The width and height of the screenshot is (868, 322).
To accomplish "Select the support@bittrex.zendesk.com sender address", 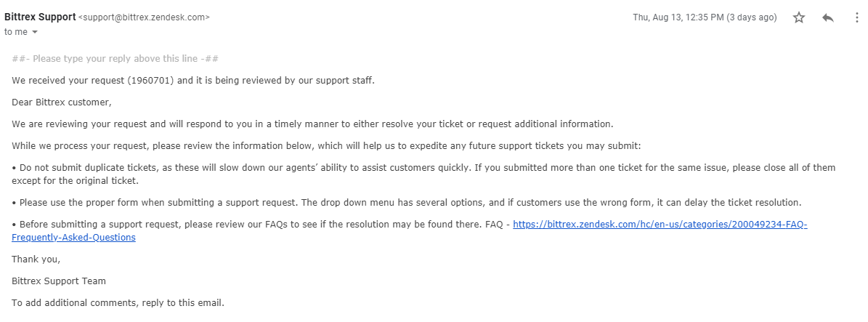I will 144,17.
